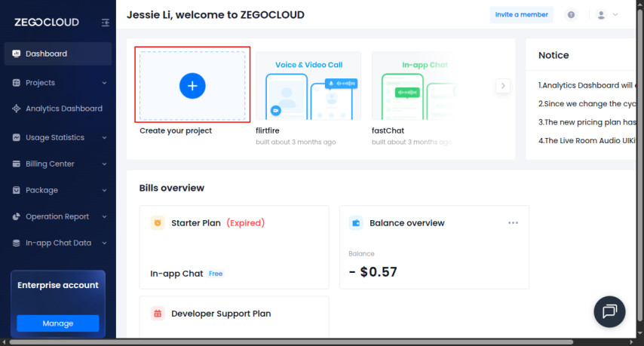
Task: Click the scroll down arrow at right
Action: [640, 333]
